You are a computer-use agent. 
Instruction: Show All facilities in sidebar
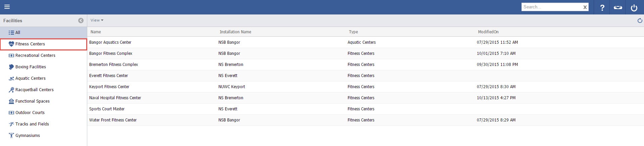tap(17, 33)
